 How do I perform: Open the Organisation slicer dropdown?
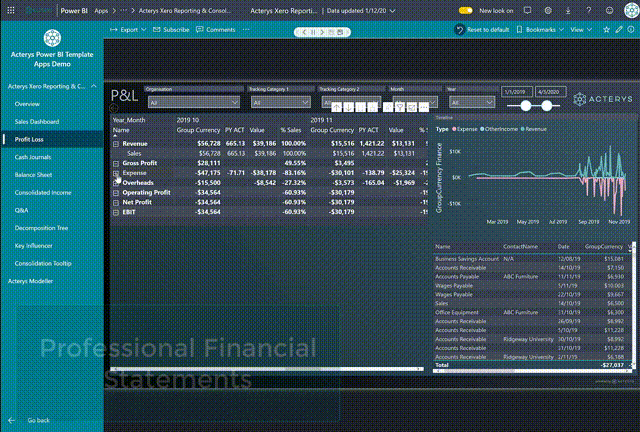(x=194, y=102)
